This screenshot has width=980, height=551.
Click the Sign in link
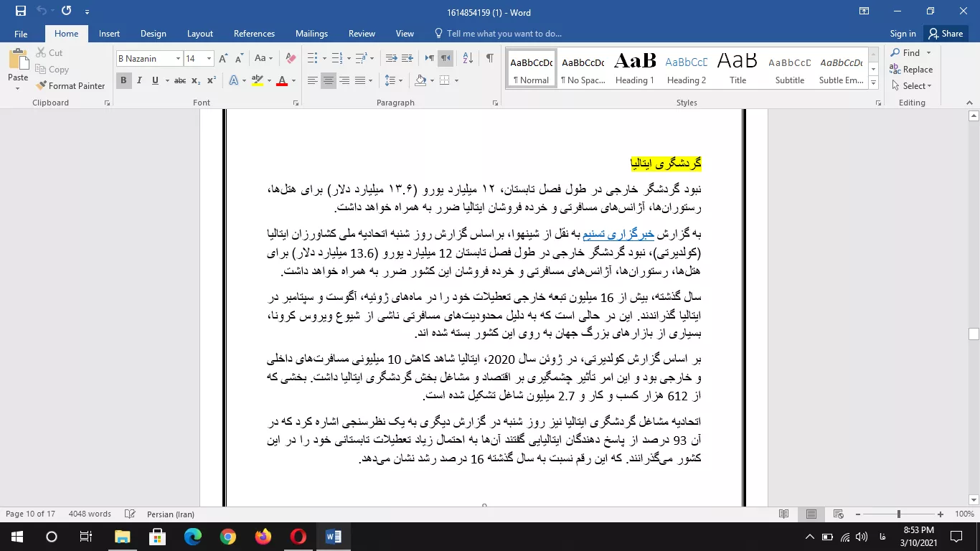coord(903,34)
